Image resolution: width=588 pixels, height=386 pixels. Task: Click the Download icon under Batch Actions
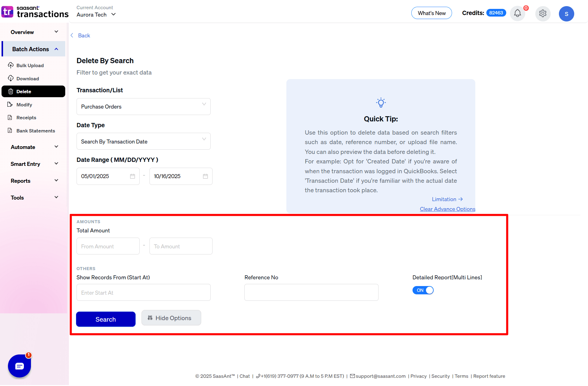(11, 78)
